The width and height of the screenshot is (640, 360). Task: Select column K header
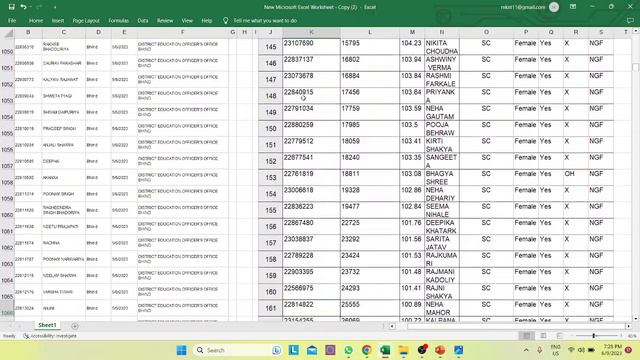pos(311,32)
